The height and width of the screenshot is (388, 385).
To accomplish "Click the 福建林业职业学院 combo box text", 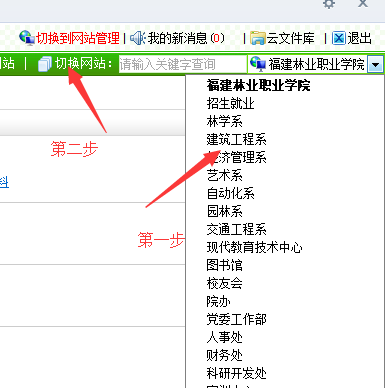I will (x=316, y=64).
